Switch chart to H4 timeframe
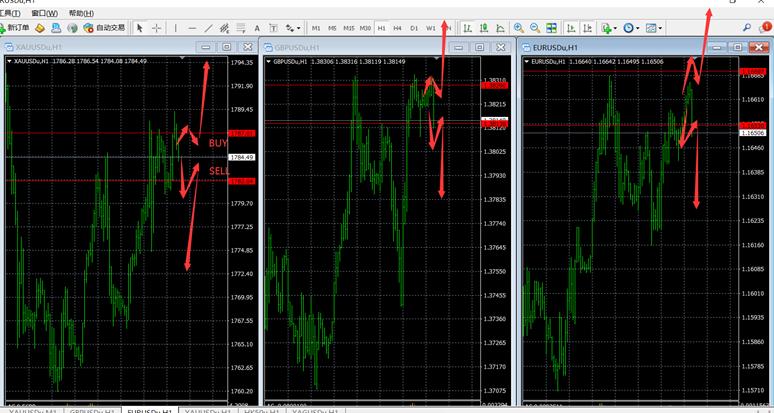This screenshot has width=774, height=413. pyautogui.click(x=397, y=28)
